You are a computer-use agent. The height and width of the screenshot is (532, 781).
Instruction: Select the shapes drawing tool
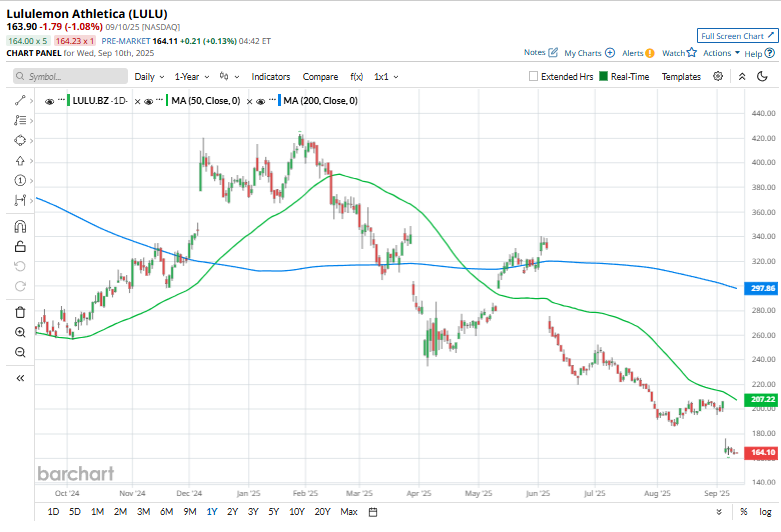(20, 140)
